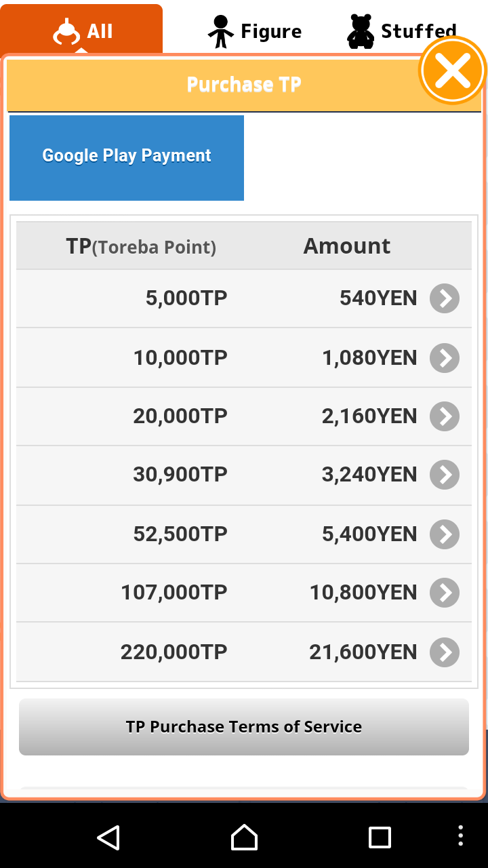Tap the arrow for 52,500TP package
Screen dimensions: 488x868
point(445,534)
